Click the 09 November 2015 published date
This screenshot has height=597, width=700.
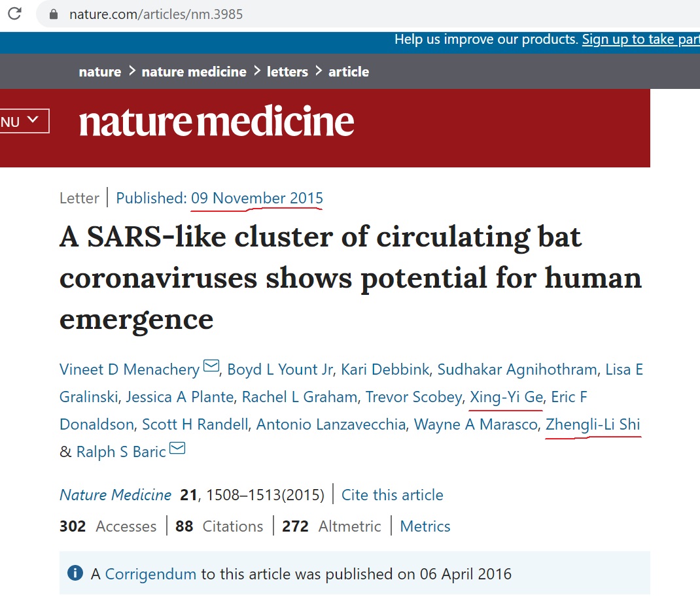257,198
